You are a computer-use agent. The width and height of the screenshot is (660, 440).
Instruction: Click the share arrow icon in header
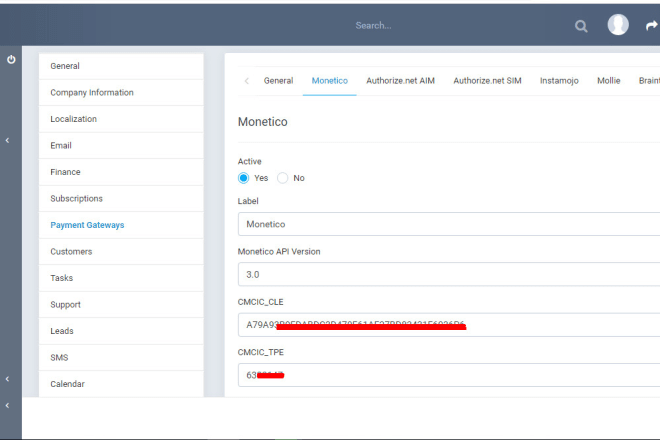pos(651,26)
